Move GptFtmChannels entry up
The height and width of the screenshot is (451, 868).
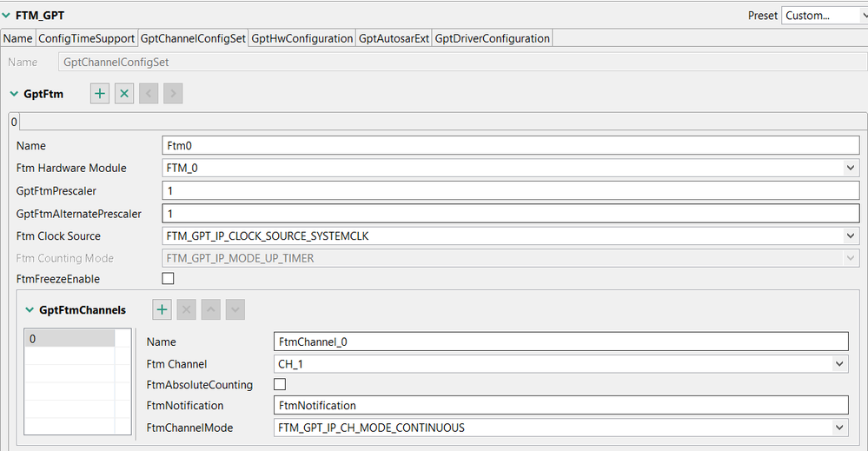[x=210, y=309]
